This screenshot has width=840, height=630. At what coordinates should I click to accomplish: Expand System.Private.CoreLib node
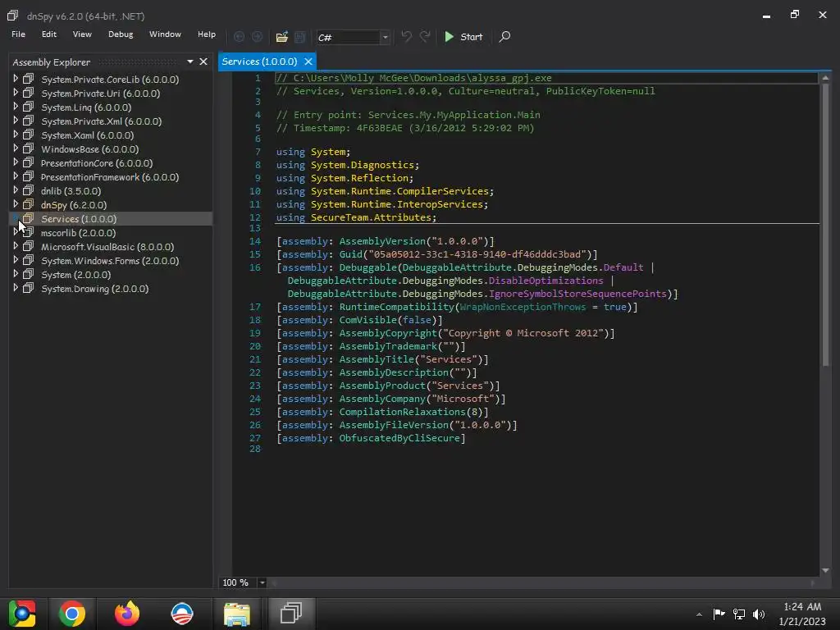[16, 79]
